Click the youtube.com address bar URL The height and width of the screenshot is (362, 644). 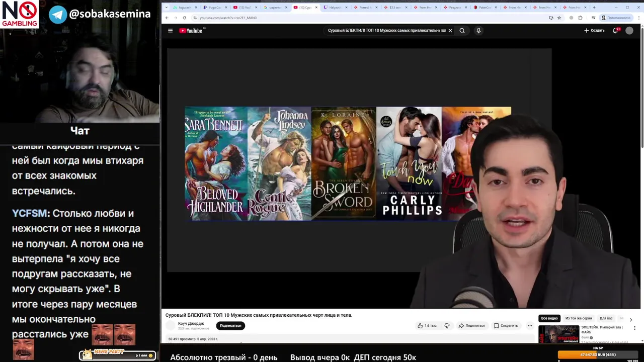pyautogui.click(x=228, y=18)
